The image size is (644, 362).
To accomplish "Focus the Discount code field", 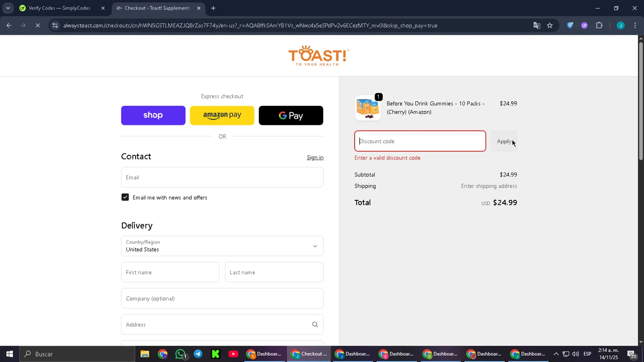I will 420,141.
